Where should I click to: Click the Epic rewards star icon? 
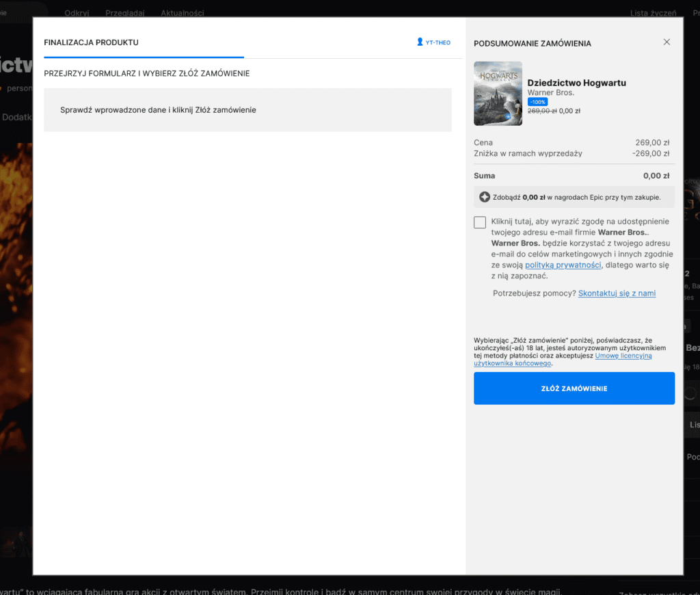pos(484,197)
